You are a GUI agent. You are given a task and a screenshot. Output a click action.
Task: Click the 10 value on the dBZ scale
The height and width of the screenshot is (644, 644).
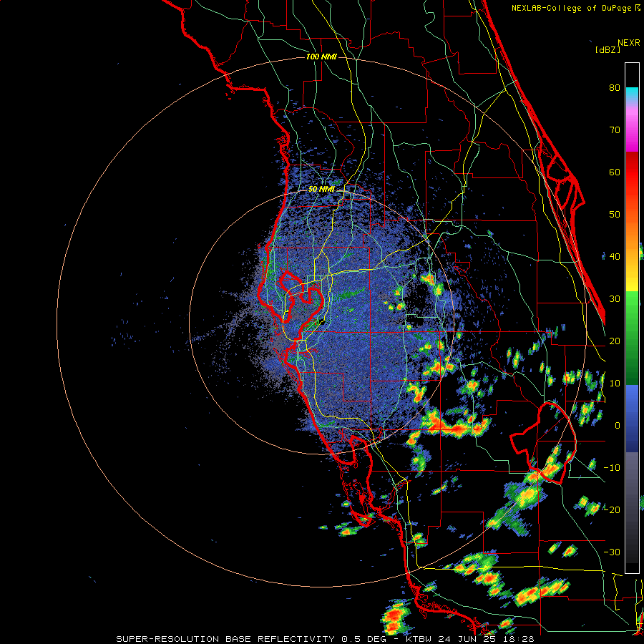point(615,384)
